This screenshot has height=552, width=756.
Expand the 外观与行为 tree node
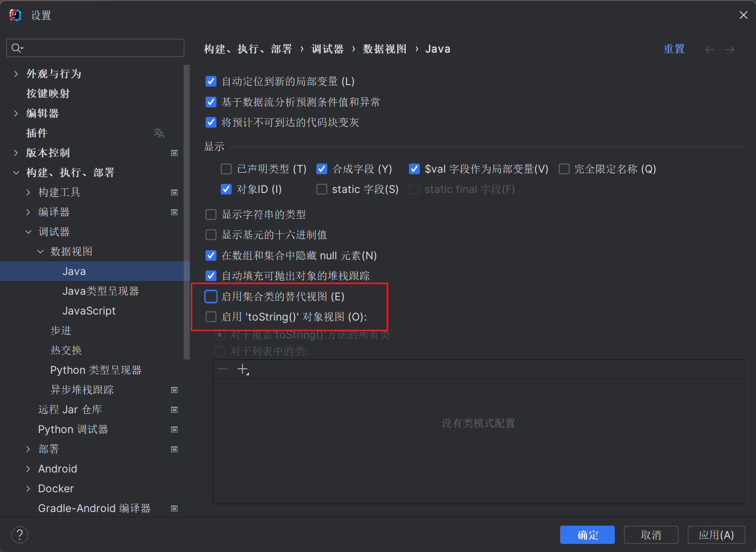point(16,74)
